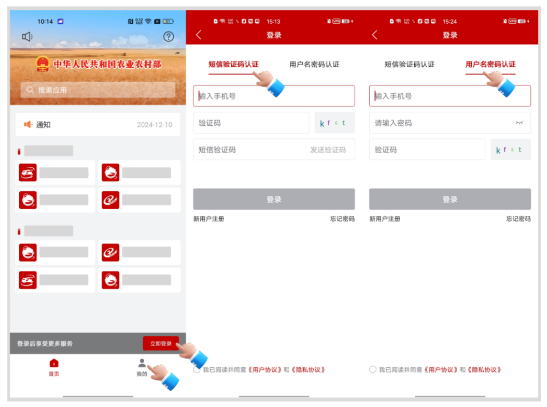Open the e-shaped app icon in the first section

(x=110, y=200)
